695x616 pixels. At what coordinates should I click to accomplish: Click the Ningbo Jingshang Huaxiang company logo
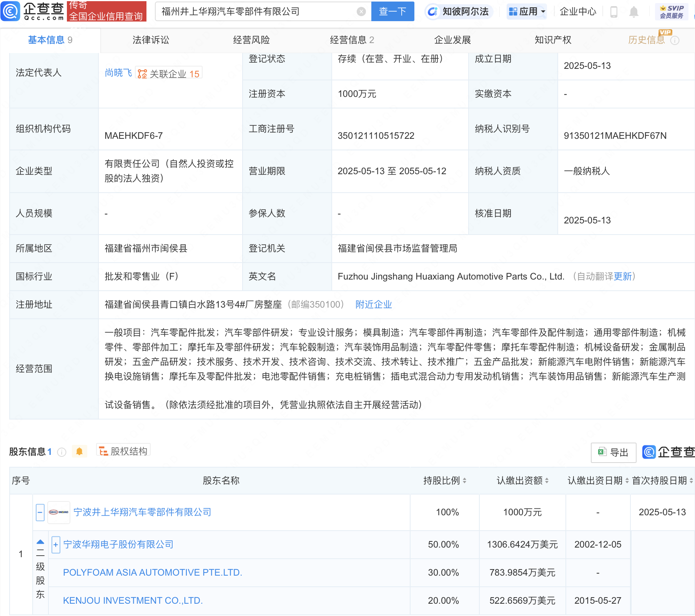(58, 512)
